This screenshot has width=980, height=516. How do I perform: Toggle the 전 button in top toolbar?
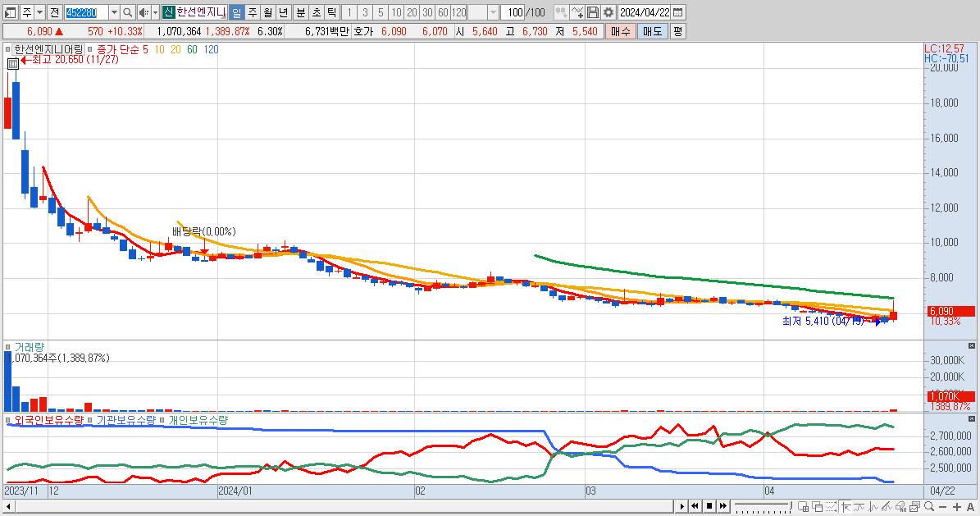[54, 11]
